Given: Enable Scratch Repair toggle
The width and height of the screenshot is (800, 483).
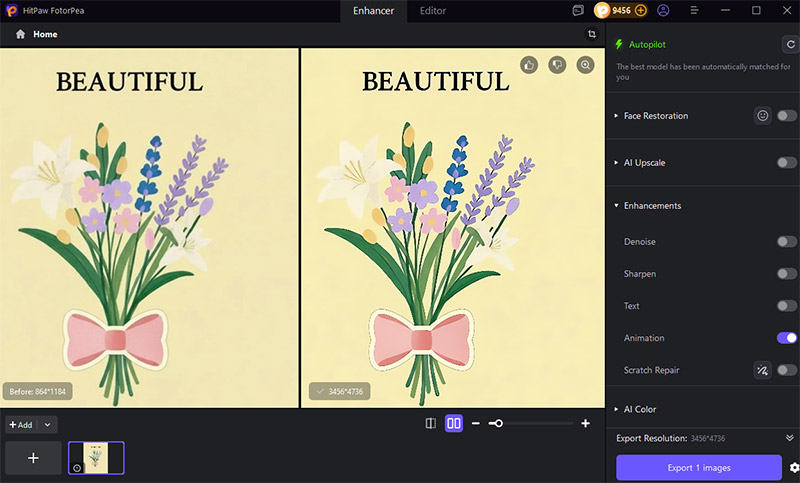Looking at the screenshot, I should point(787,370).
